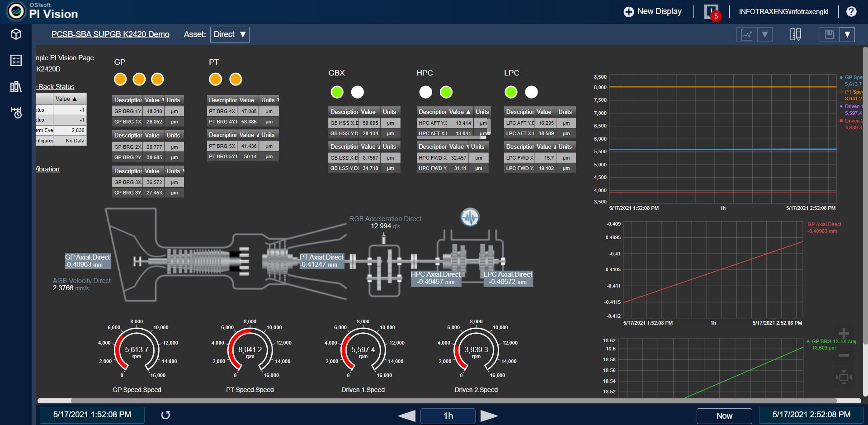Sort Value column above GP BRG 1Y row
Image resolution: width=868 pixels, height=425 pixels.
coord(155,100)
